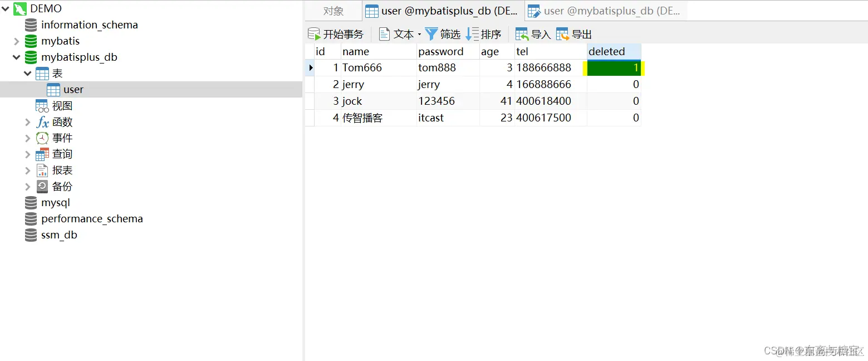Screen dimensions: 868x361
Task: Click the 排序 sort button label
Action: coord(491,35)
